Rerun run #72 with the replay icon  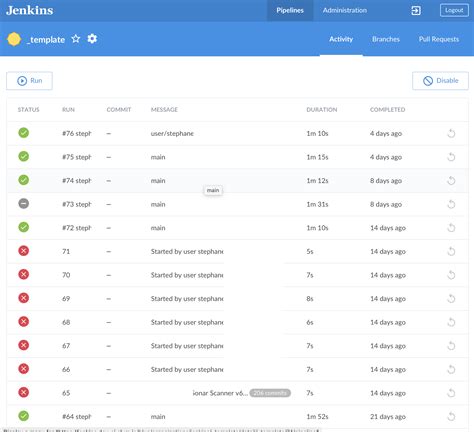[x=451, y=228]
